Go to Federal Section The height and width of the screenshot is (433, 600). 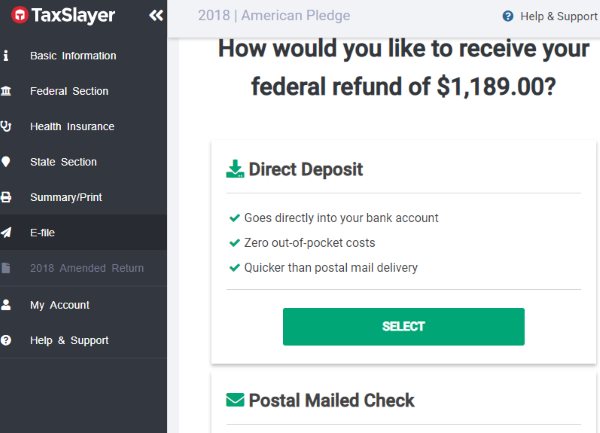[x=69, y=92]
